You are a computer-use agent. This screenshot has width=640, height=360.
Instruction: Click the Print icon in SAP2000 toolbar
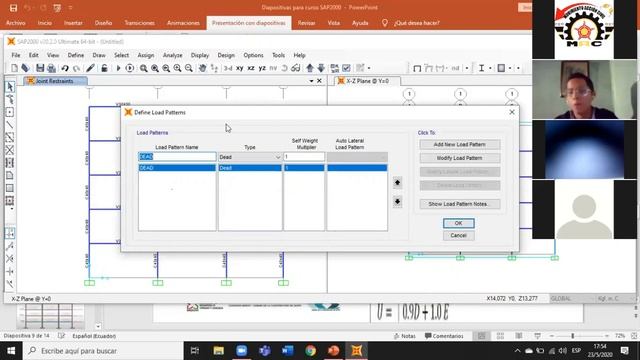coord(51,68)
